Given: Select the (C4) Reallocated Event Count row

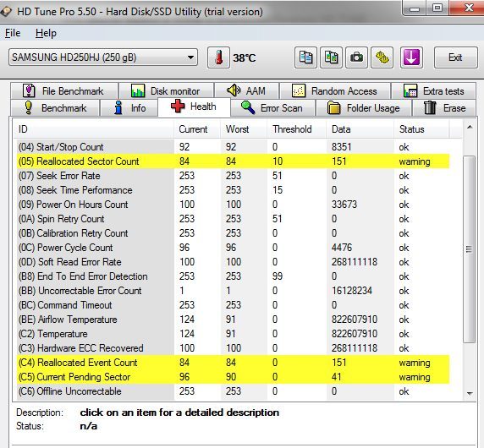Looking at the screenshot, I should (x=234, y=363).
